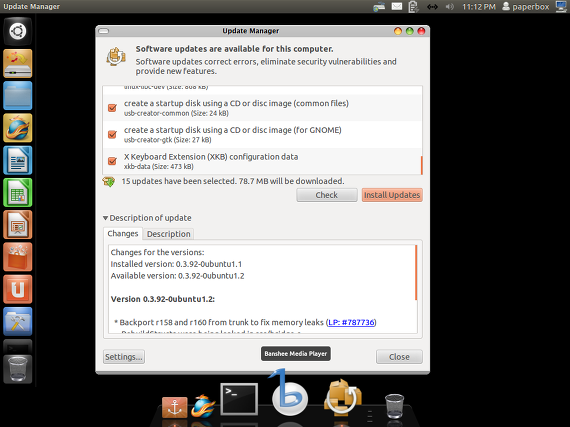
Task: Open the session monitor icon at top right
Action: 562,6
